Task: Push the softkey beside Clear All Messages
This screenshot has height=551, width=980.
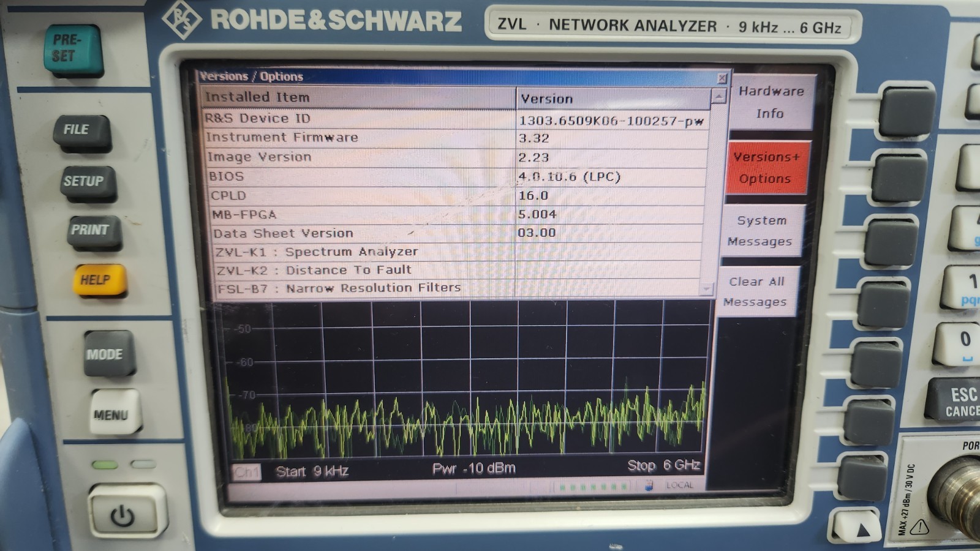Action: click(884, 304)
